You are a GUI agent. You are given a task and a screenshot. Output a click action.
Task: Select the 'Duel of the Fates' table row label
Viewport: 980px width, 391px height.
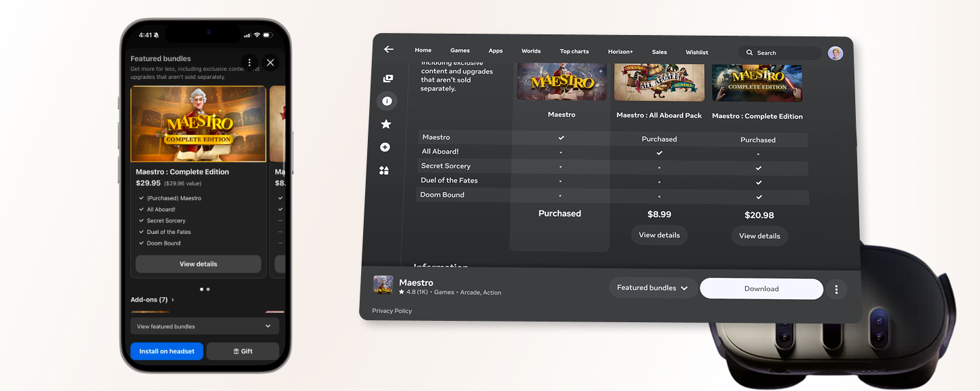(x=449, y=180)
